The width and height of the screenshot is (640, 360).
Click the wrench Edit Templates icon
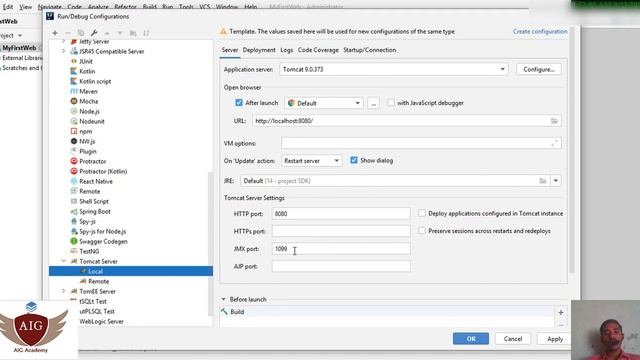94,33
